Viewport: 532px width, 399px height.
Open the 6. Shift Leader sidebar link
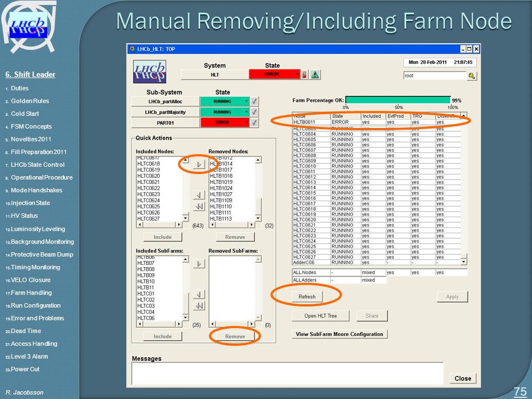[x=30, y=75]
